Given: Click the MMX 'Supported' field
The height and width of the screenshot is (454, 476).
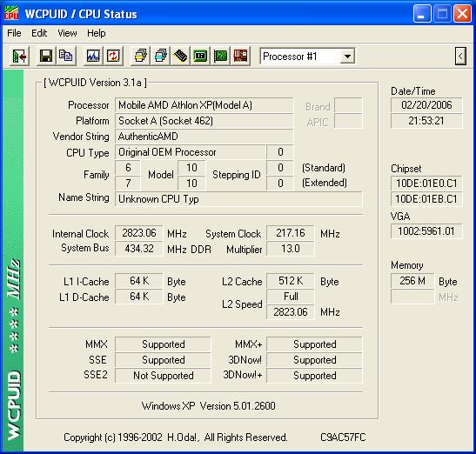Looking at the screenshot, I should 163,344.
